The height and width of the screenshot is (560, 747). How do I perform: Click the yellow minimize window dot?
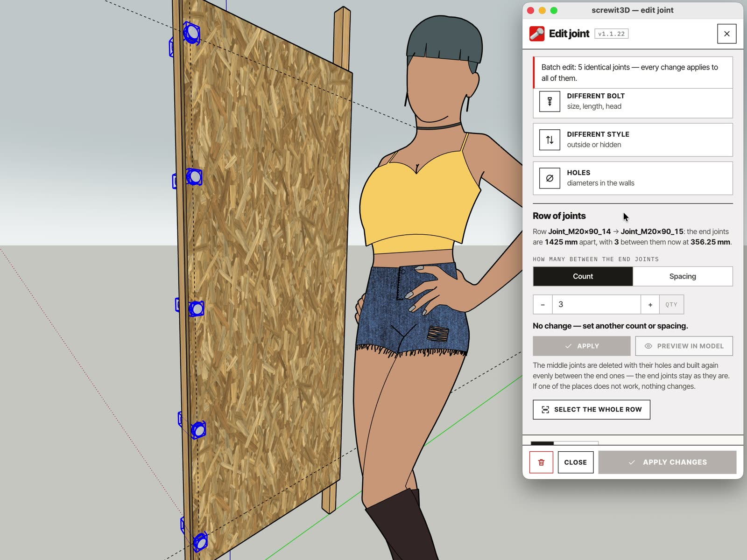click(542, 10)
